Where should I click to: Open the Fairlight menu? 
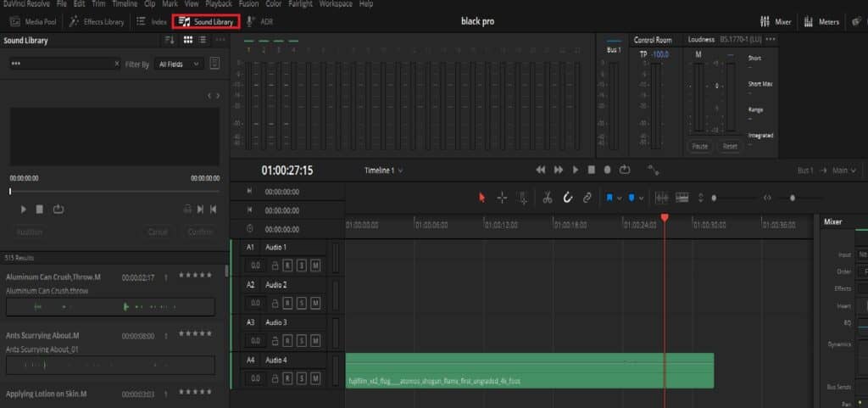(x=300, y=4)
